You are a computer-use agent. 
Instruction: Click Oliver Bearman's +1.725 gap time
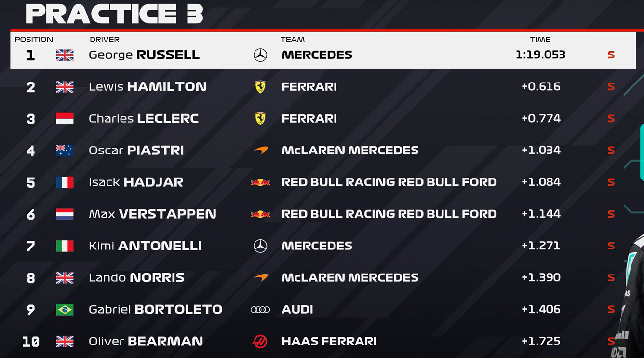click(541, 342)
